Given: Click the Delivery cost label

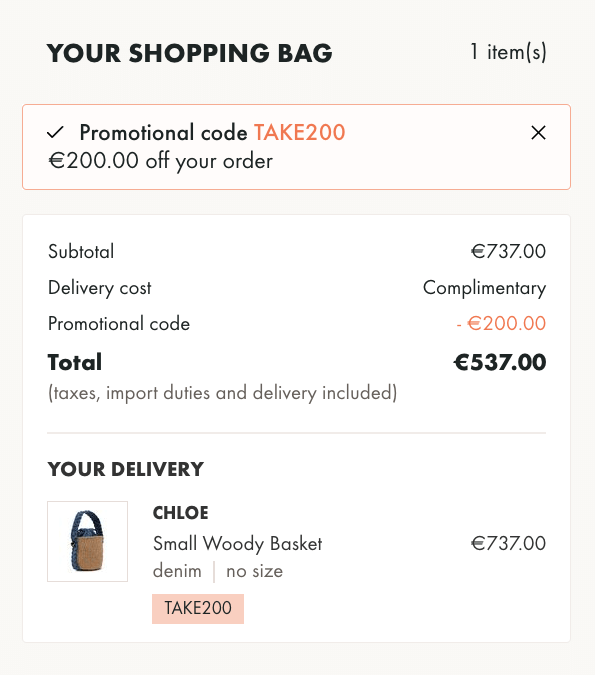Looking at the screenshot, I should click(99, 288).
